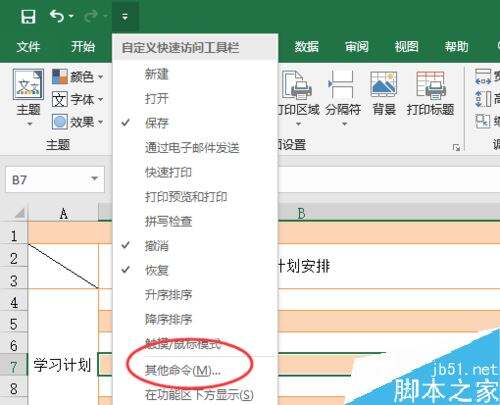This screenshot has width=500, height=405.
Task: Click the Undo arrow icon
Action: click(x=57, y=16)
